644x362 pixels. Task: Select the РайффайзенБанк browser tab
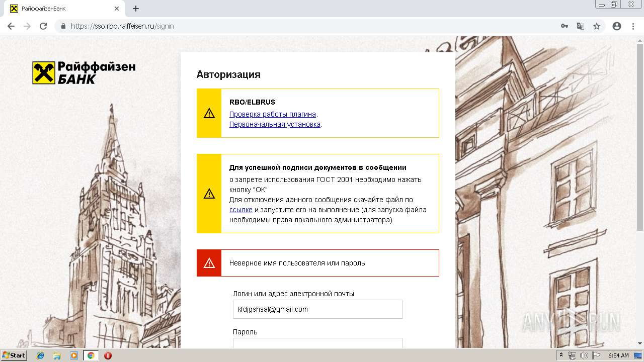(64, 9)
